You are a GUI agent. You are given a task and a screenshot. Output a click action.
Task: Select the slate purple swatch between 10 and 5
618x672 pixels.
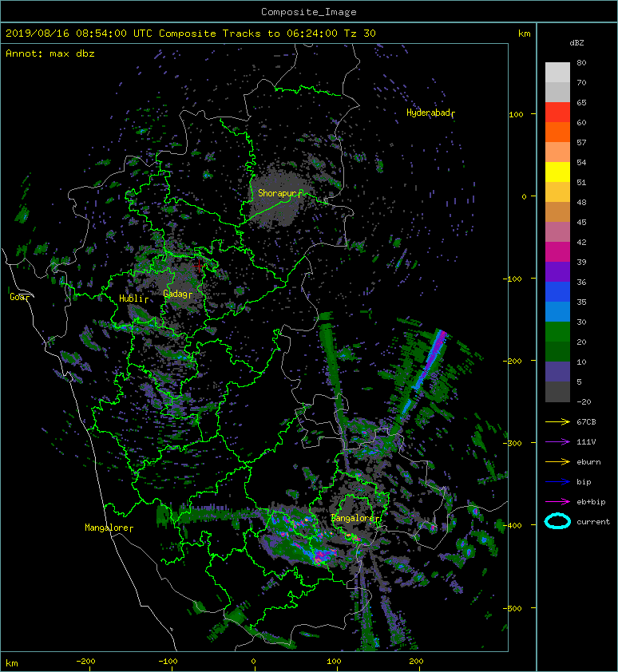pyautogui.click(x=557, y=372)
